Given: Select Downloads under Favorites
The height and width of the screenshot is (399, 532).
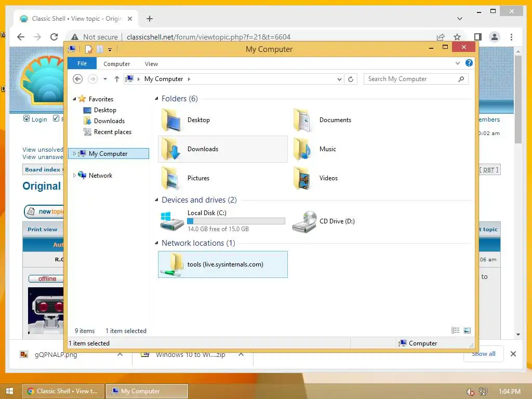Looking at the screenshot, I should pos(109,121).
